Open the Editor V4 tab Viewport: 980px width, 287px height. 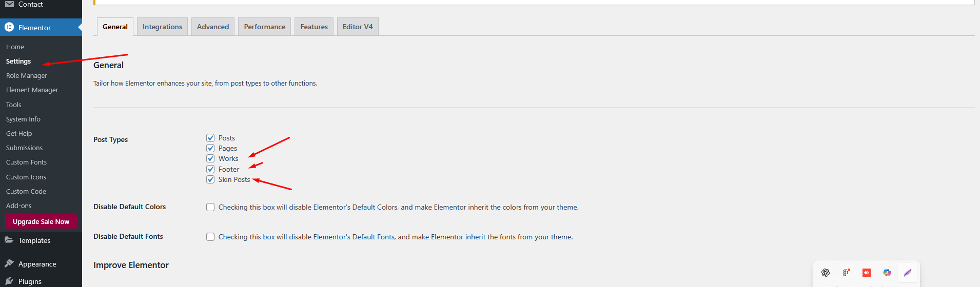click(358, 27)
